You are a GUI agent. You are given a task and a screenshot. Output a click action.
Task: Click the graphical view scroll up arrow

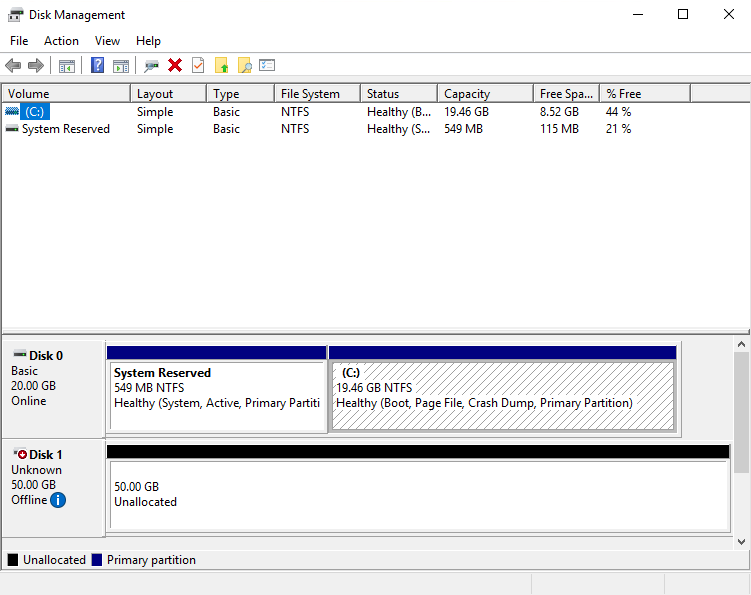[x=741, y=344]
